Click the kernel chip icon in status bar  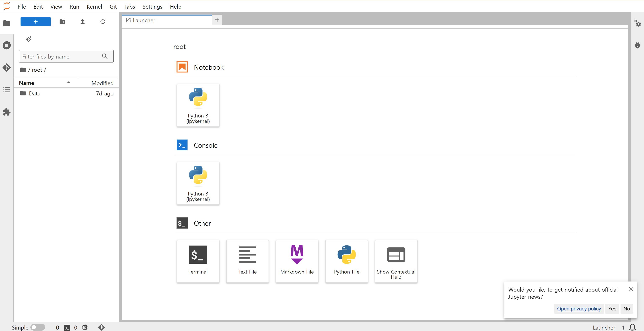click(x=85, y=327)
